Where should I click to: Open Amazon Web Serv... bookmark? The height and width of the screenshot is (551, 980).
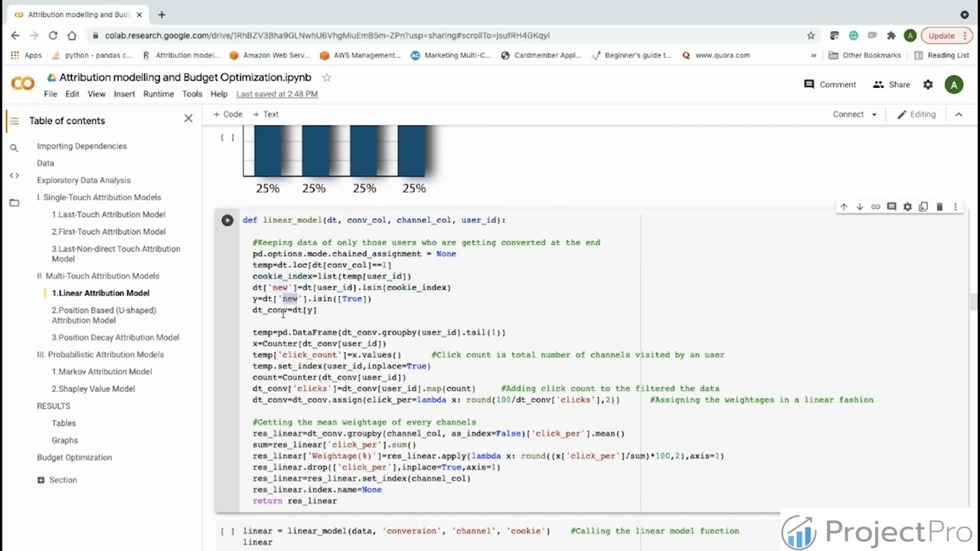[269, 55]
